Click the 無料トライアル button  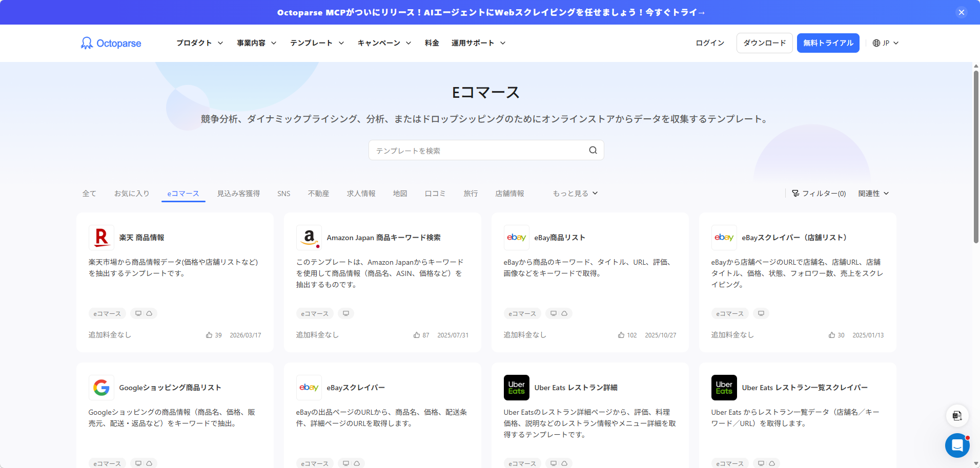coord(828,43)
